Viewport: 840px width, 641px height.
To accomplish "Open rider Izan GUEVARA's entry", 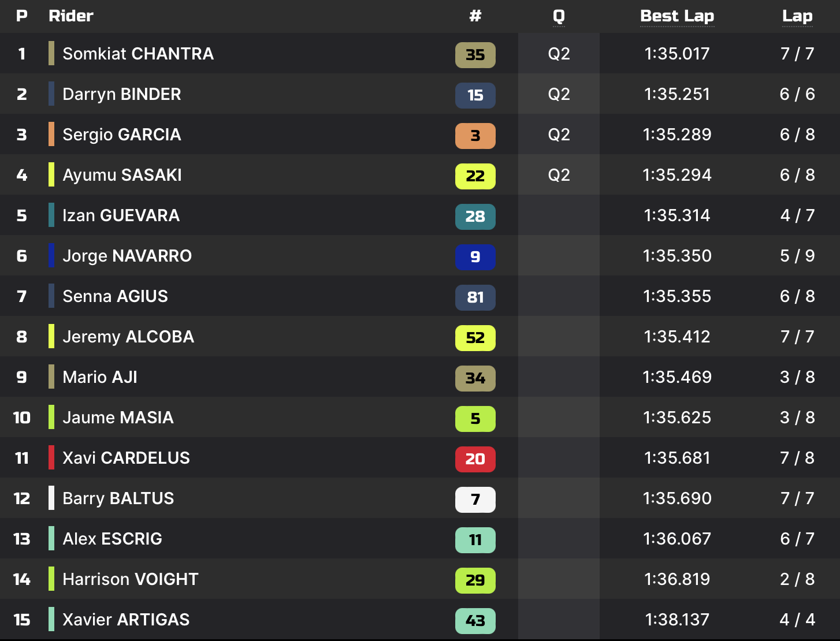I will (121, 215).
